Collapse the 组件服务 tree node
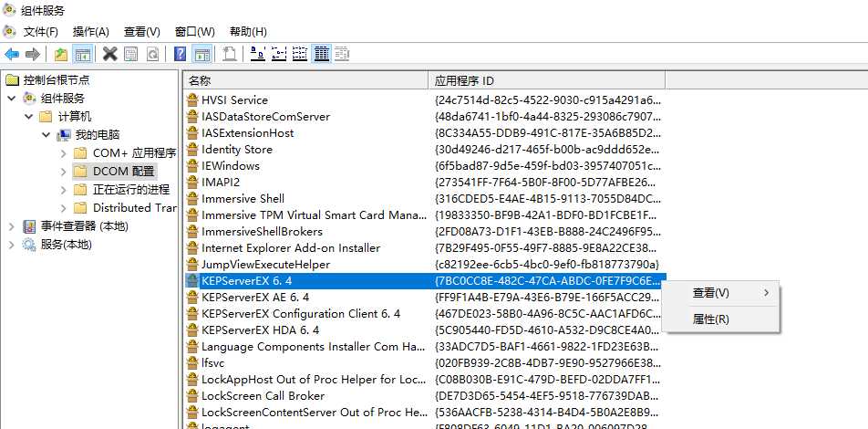This screenshot has height=429, width=868. click(x=12, y=99)
